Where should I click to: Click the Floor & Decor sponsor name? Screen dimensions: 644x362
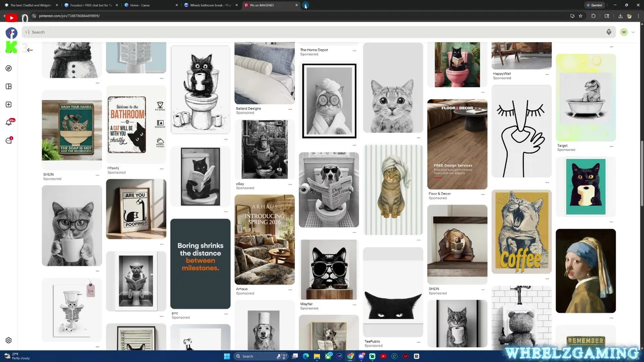(439, 194)
